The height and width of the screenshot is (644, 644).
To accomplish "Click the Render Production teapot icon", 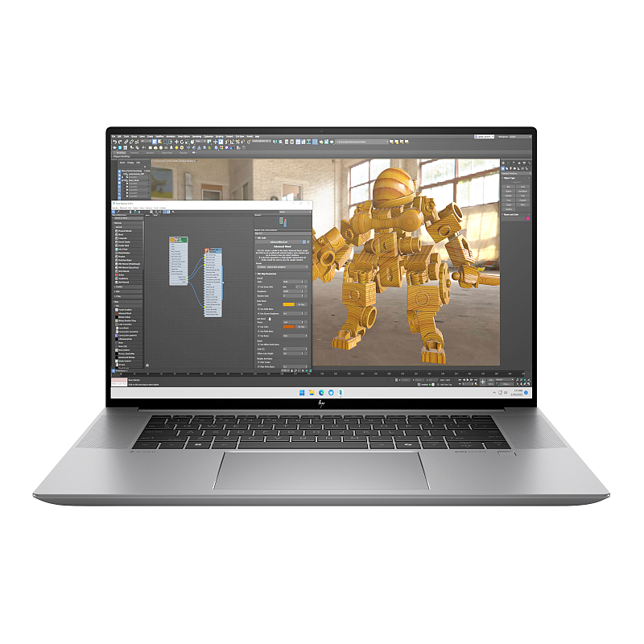I will click(x=332, y=142).
